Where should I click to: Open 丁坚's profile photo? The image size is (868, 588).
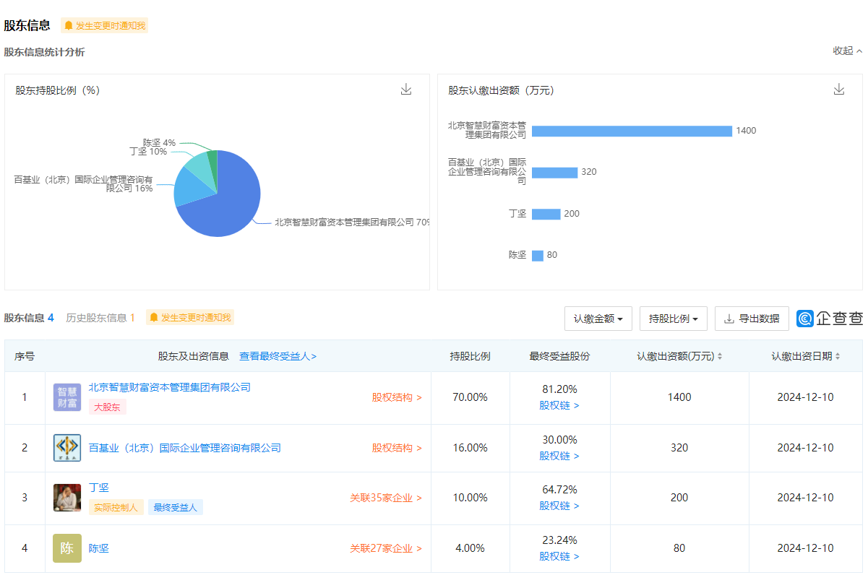[x=67, y=498]
